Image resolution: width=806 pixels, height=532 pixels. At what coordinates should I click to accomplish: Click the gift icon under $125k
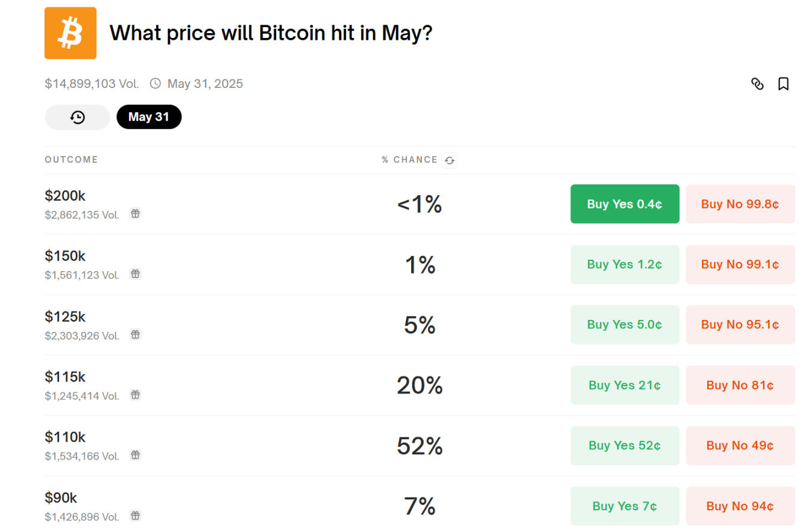[136, 334]
